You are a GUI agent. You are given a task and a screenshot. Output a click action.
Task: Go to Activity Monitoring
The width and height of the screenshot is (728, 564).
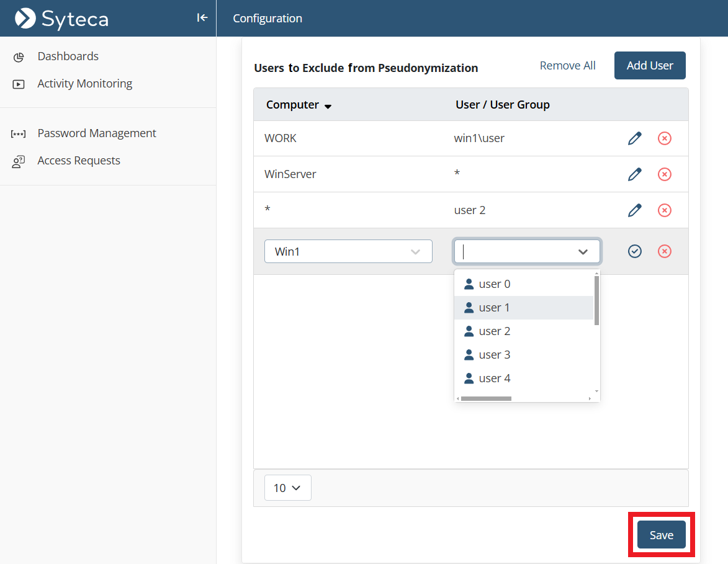tap(84, 84)
